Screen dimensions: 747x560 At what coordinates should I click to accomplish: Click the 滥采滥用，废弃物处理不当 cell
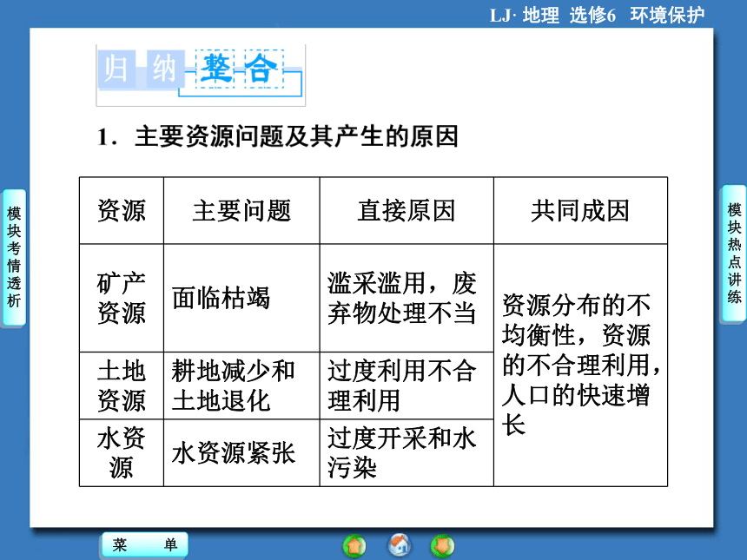click(407, 298)
